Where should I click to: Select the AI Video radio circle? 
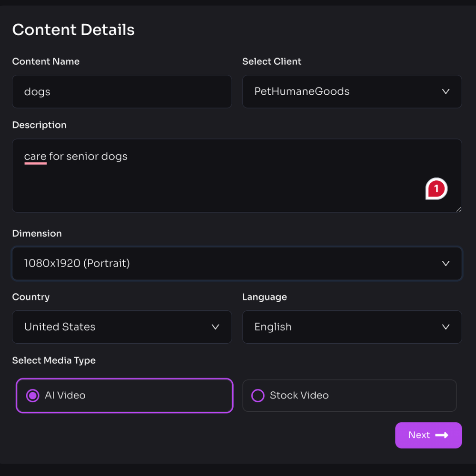click(32, 396)
